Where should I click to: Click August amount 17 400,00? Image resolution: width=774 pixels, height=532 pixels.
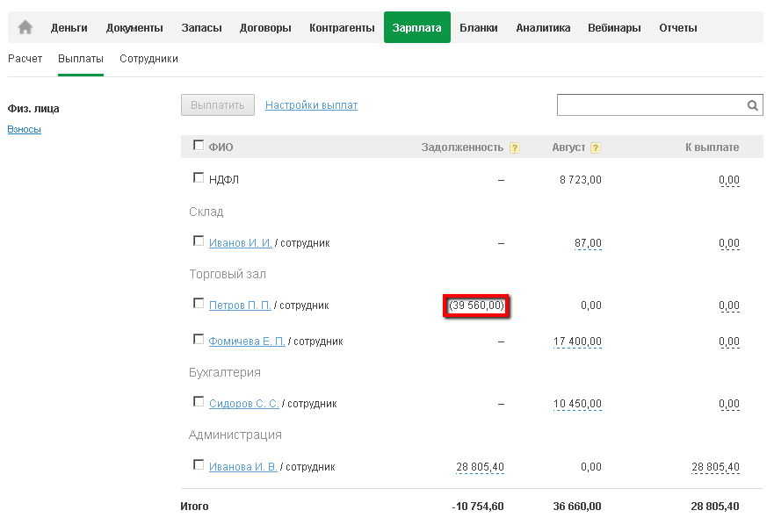pyautogui.click(x=577, y=341)
